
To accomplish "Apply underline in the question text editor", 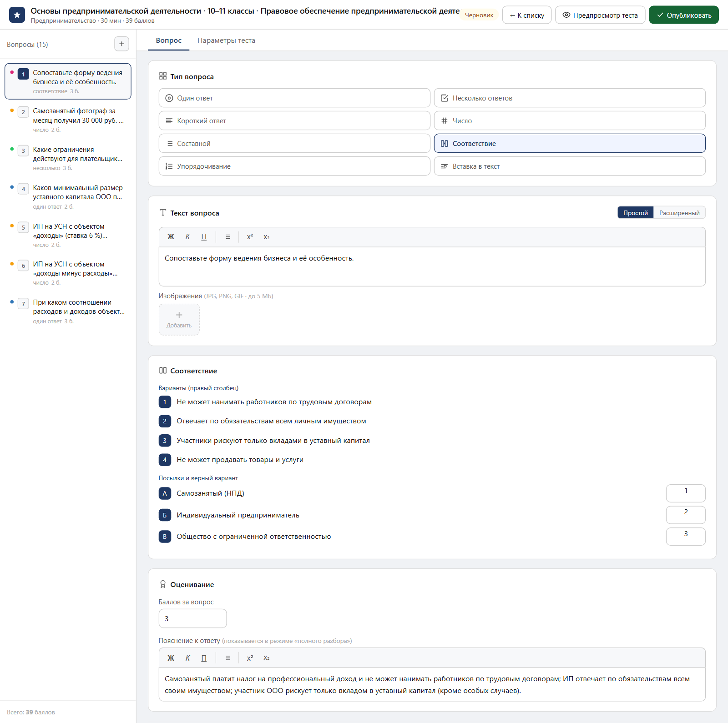I will pyautogui.click(x=204, y=237).
